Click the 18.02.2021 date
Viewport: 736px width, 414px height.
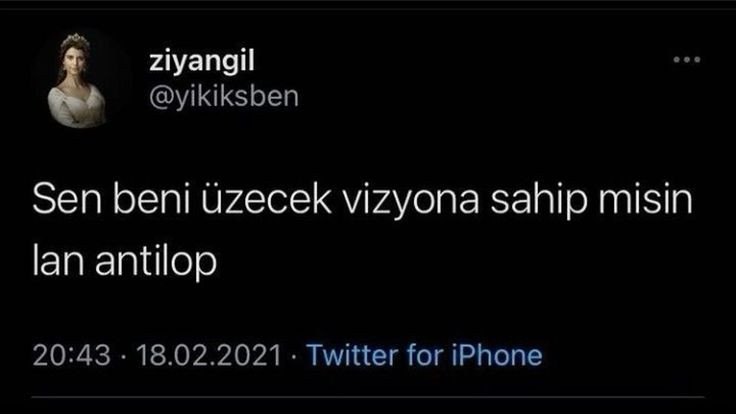(209, 355)
